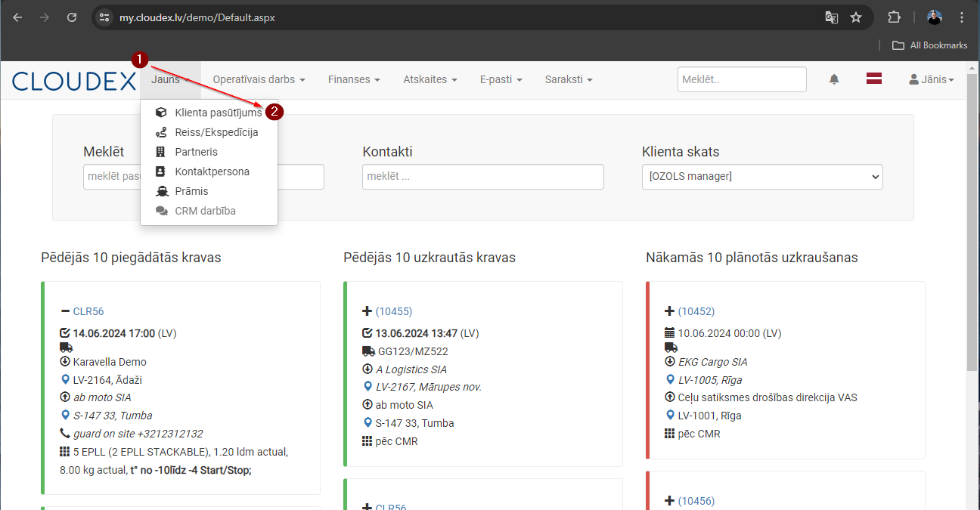Open the CLR56 order link
The height and width of the screenshot is (510, 980).
click(x=88, y=311)
